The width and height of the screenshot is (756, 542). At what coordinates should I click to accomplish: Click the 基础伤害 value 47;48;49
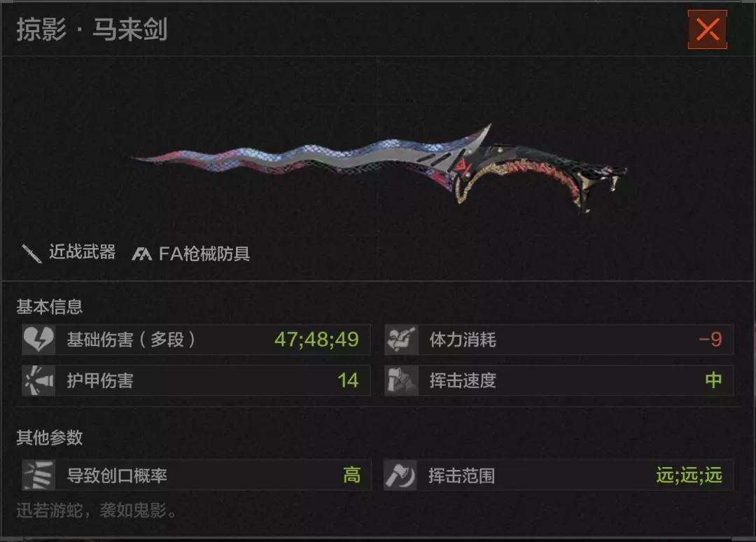pyautogui.click(x=317, y=340)
